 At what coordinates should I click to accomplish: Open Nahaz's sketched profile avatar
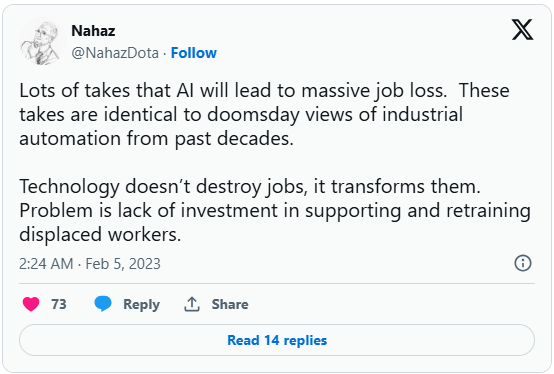tap(43, 42)
